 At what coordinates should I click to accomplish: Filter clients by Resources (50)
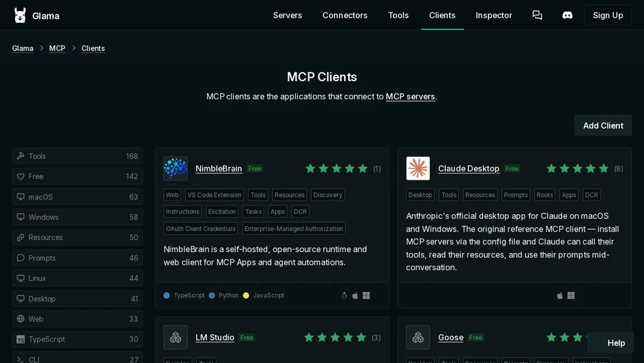78,237
